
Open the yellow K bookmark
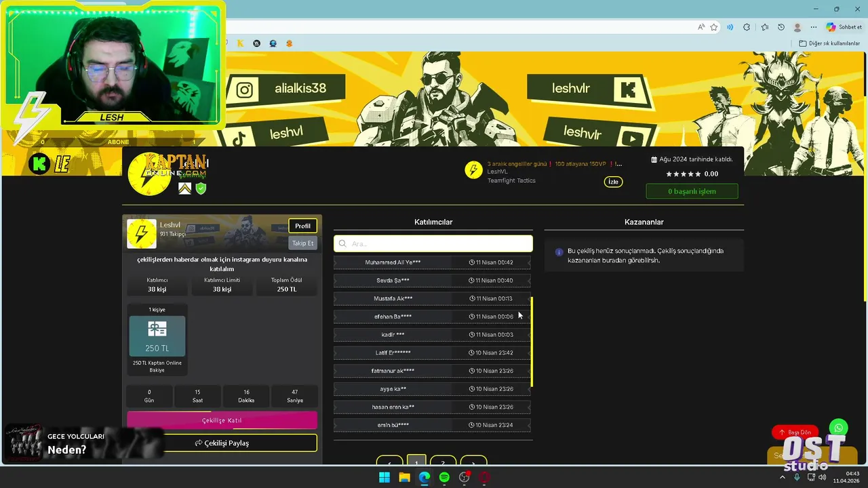coord(240,43)
